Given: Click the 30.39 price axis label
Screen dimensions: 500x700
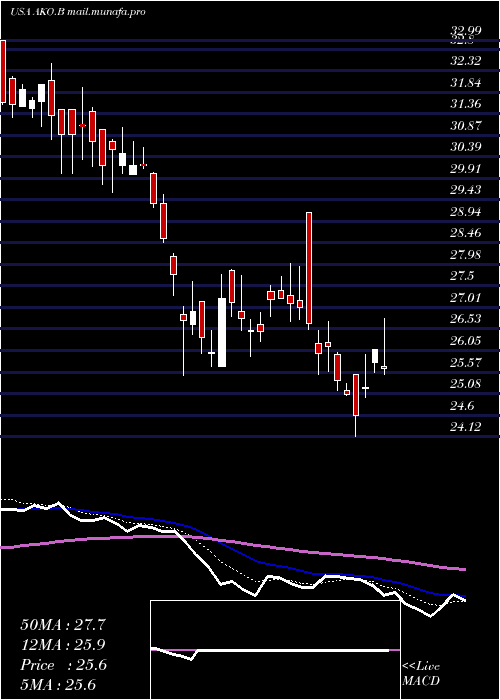Looking at the screenshot, I should [466, 147].
